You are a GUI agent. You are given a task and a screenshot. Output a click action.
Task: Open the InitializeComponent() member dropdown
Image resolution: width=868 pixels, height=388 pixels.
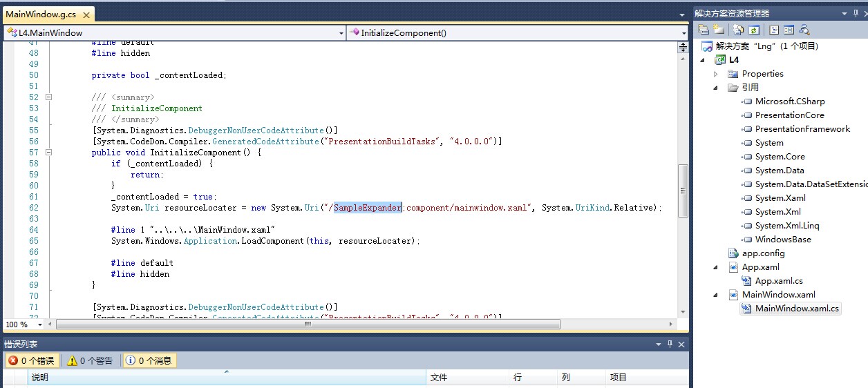[x=683, y=32]
